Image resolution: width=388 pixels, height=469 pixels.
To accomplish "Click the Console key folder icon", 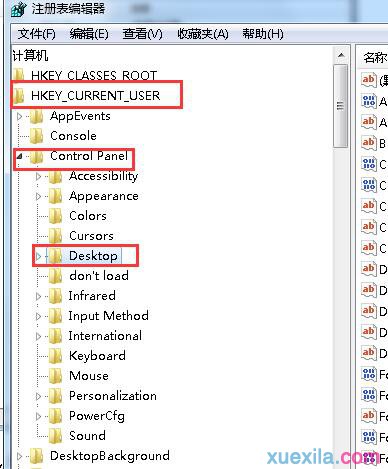I will (x=37, y=136).
